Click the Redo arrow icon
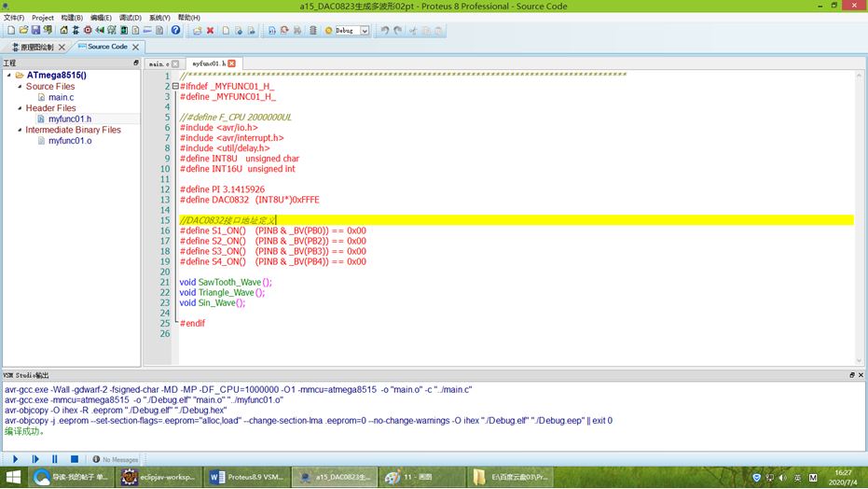Viewport: 868px width, 489px height. (x=397, y=31)
